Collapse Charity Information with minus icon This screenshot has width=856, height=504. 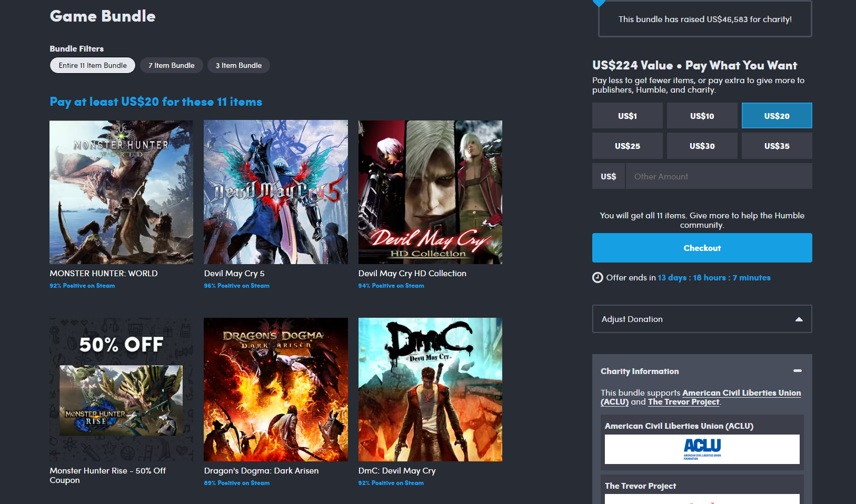[x=798, y=371]
